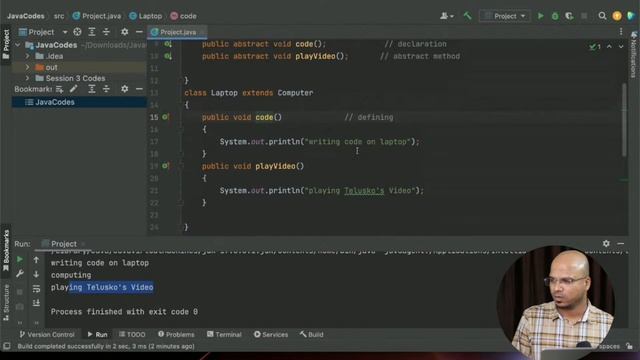The image size is (640, 360).
Task: Open the Services tool window
Action: (x=271, y=334)
